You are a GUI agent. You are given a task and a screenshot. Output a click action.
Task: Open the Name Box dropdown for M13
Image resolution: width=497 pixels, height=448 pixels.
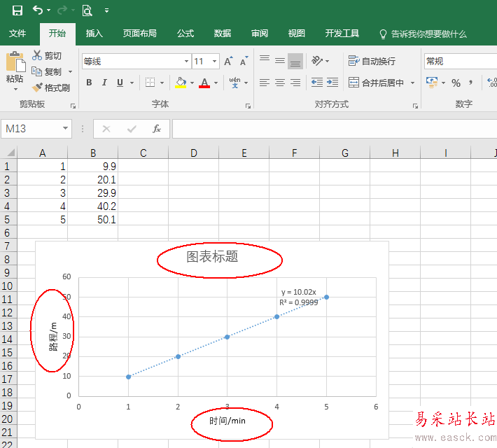(65, 128)
